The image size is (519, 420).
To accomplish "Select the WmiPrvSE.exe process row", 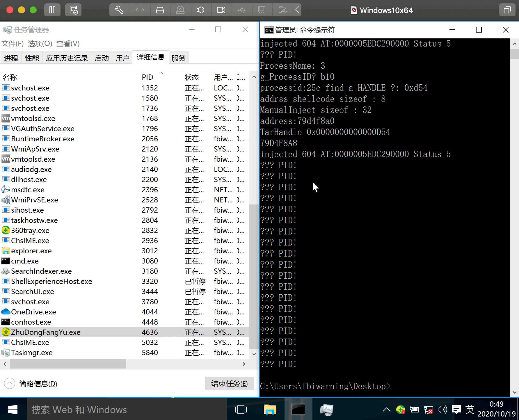I will (125, 200).
